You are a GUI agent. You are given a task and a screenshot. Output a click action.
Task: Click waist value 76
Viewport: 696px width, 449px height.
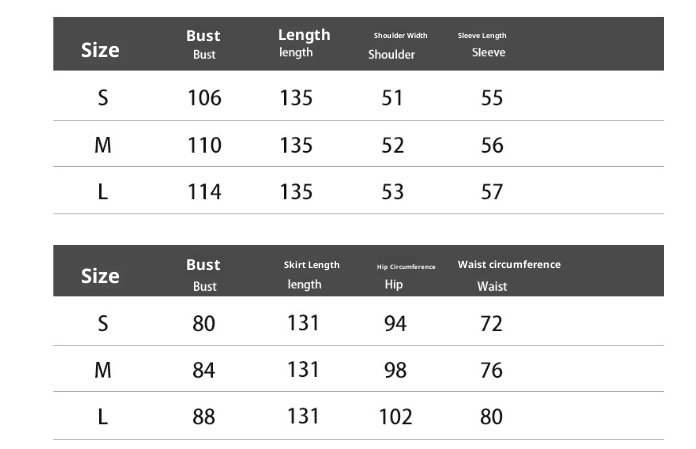tap(491, 370)
